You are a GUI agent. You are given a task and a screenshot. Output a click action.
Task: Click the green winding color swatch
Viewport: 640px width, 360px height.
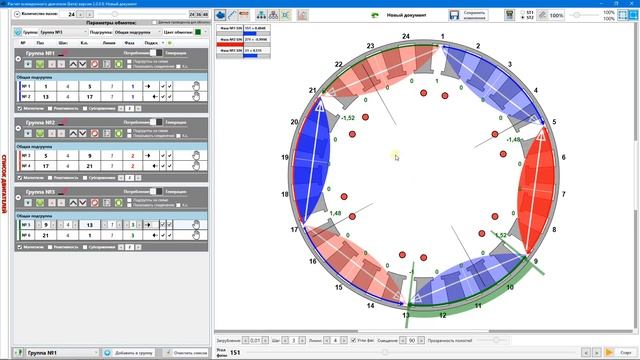coord(198,32)
